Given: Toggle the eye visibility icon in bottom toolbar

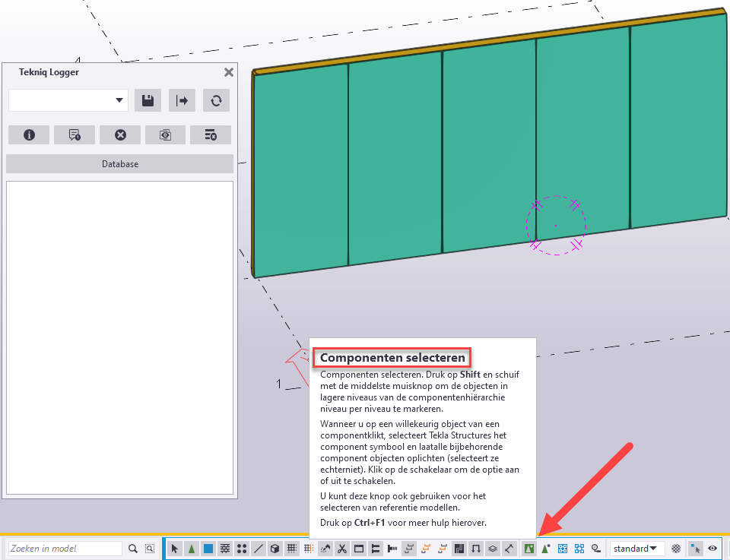Looking at the screenshot, I should click(x=713, y=549).
